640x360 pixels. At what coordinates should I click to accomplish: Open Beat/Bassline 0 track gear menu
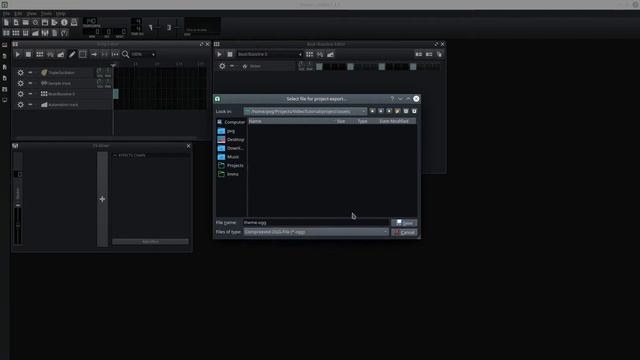click(20, 94)
